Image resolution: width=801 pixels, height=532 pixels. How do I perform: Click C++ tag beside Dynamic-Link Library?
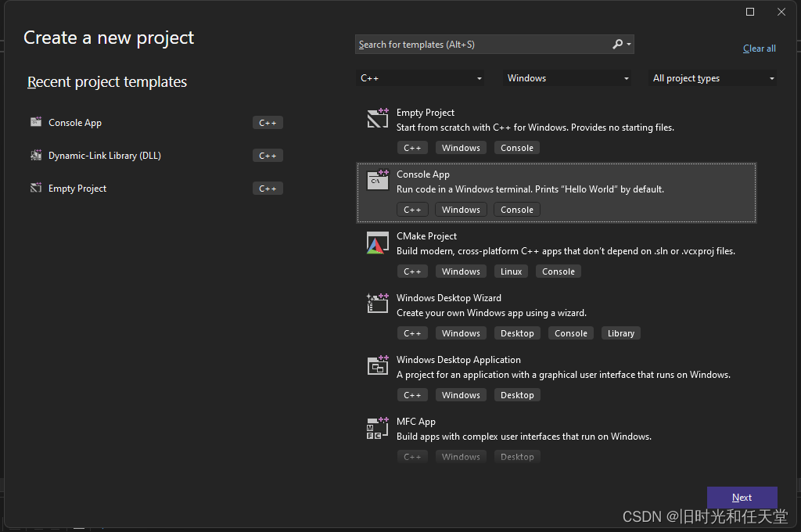click(x=268, y=156)
